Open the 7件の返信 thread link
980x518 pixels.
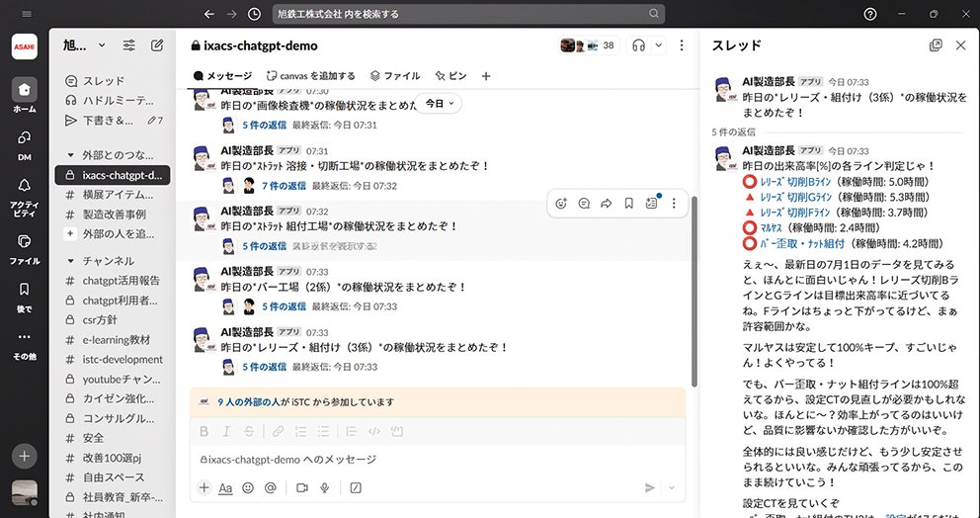(283, 186)
